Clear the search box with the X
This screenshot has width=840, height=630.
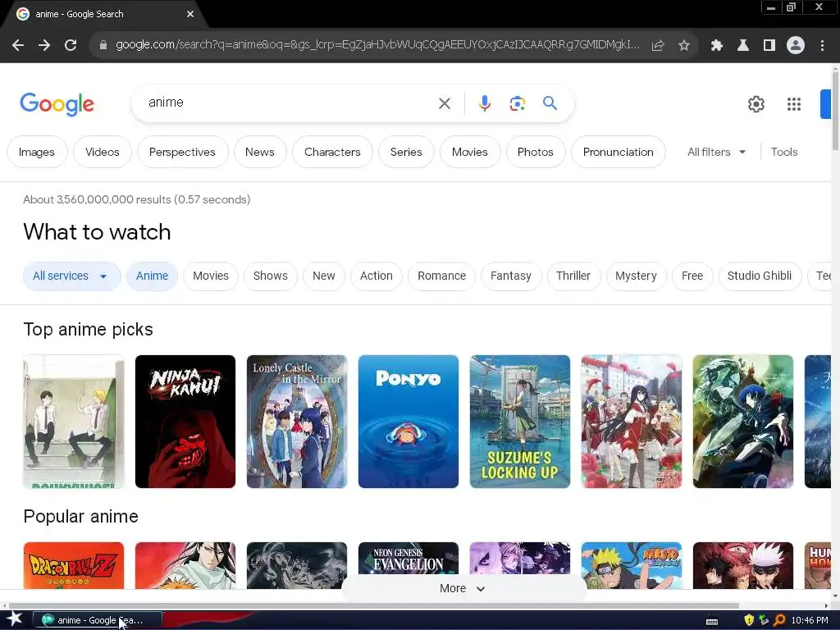tap(445, 103)
